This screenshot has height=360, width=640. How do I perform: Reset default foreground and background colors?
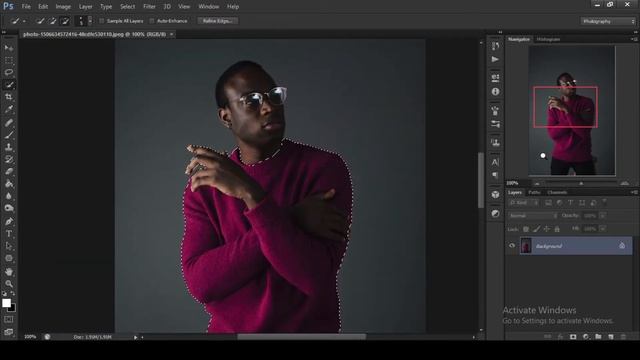pos(4,293)
